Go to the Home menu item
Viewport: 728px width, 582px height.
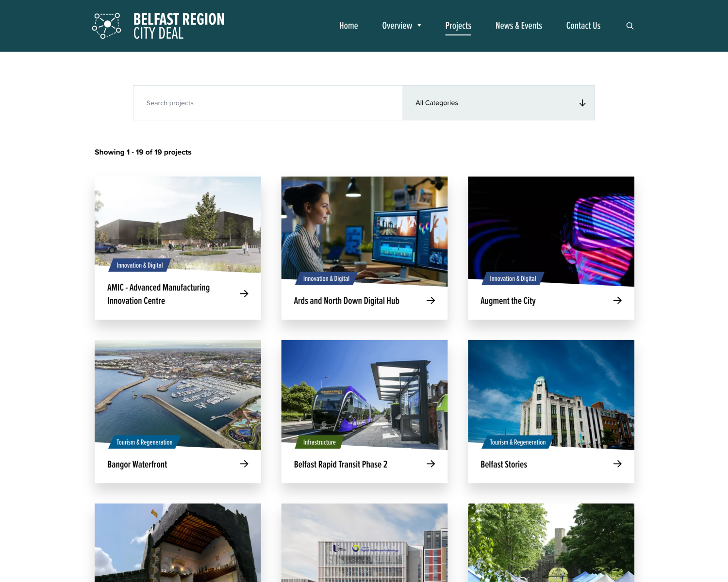coord(348,26)
